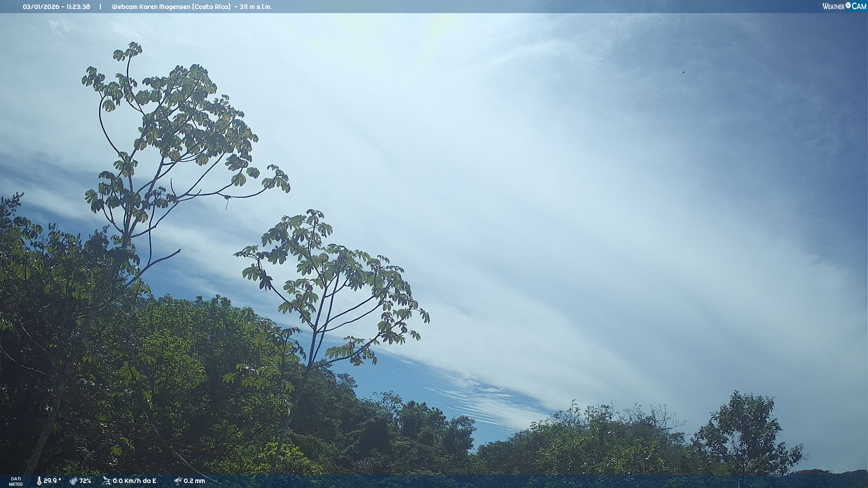868x488 pixels.
Task: Select the 29.9° temperature reading
Action: click(x=52, y=481)
